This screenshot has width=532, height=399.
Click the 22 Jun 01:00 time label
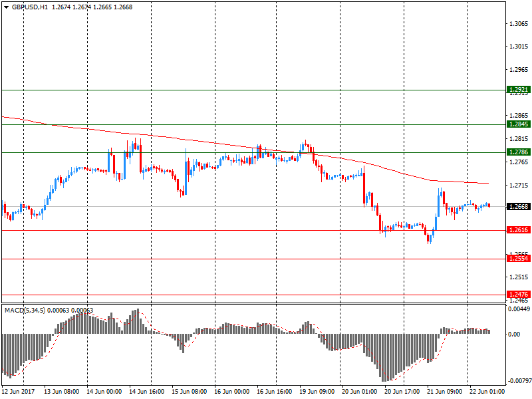(x=487, y=392)
